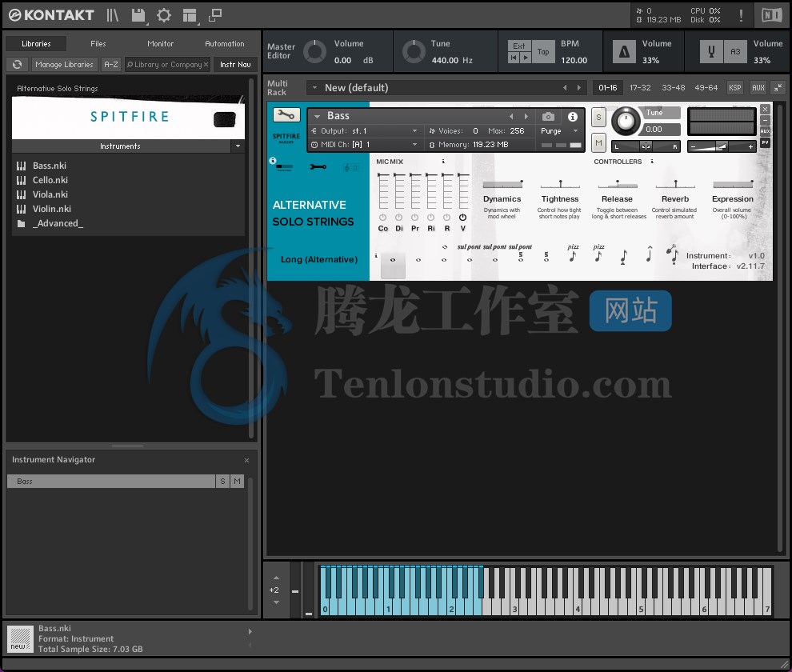
Task: Select rack page 17-32
Action: coord(640,87)
